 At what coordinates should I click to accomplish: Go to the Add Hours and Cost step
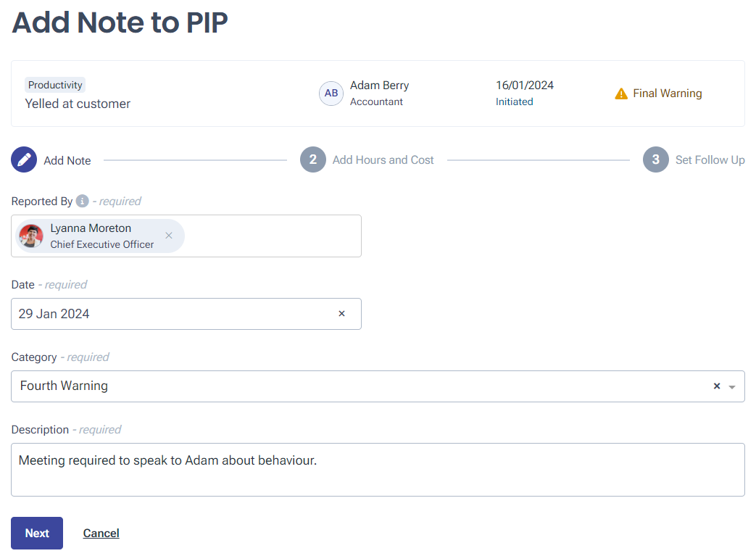pos(383,159)
